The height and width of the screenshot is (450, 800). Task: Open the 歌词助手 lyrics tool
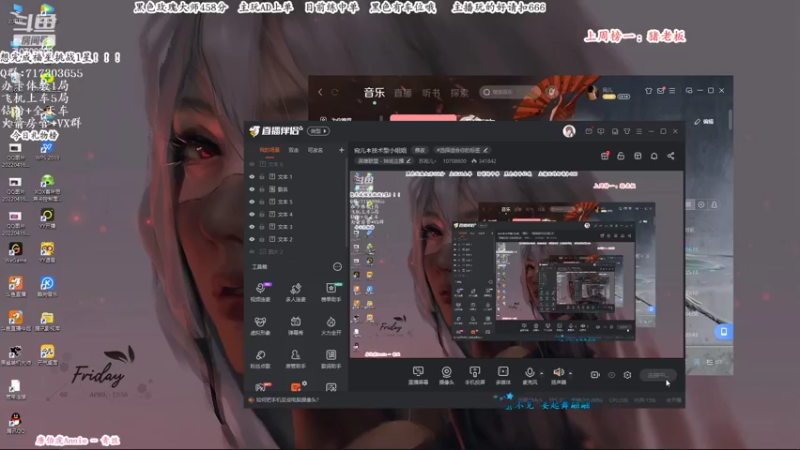(331, 359)
